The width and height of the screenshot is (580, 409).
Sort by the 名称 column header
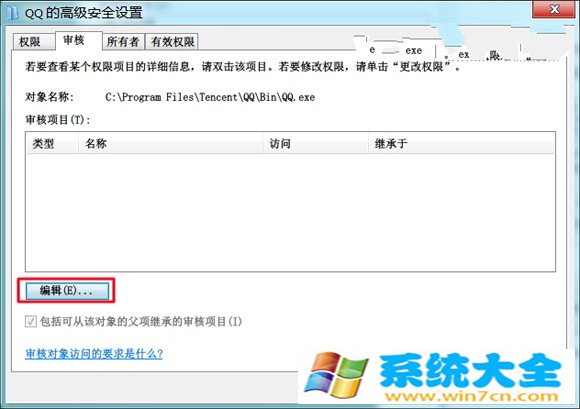pyautogui.click(x=170, y=143)
